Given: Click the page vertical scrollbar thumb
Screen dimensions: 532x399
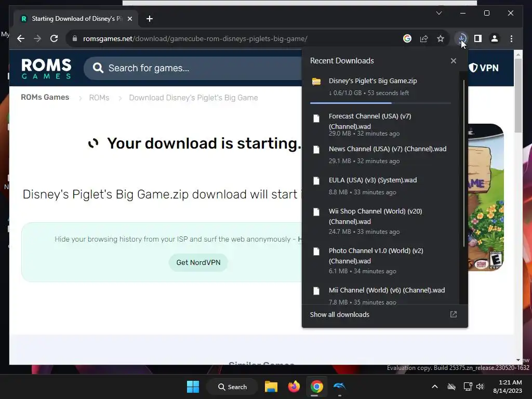Looking at the screenshot, I should point(518,95).
